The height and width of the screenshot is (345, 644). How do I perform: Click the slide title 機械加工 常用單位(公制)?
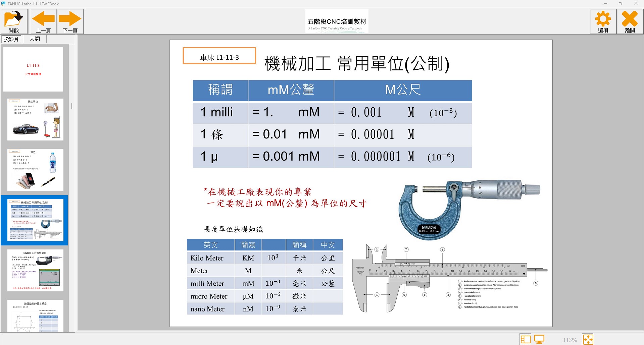coord(357,63)
